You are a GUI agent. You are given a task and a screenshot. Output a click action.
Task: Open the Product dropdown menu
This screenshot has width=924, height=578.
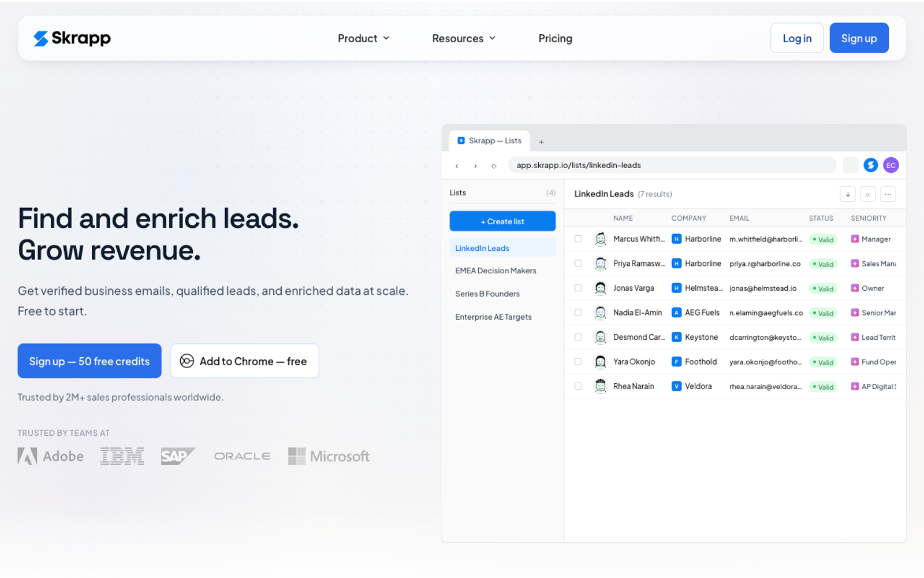coord(364,38)
